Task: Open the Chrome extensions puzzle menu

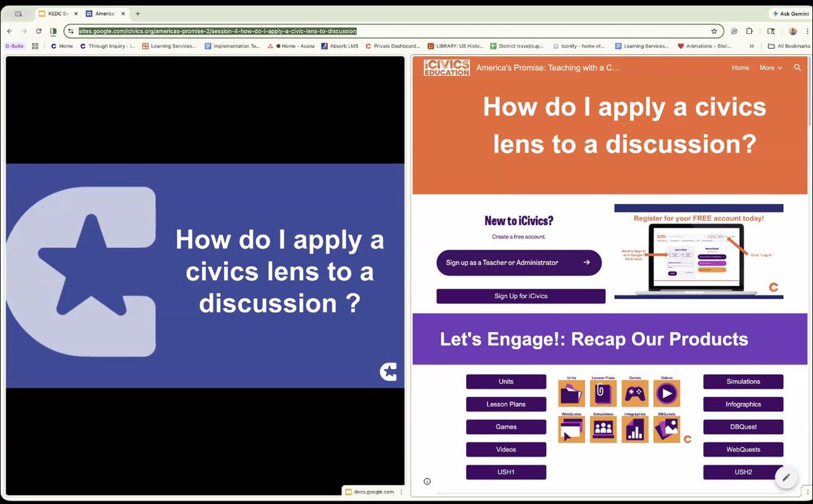Action: pyautogui.click(x=749, y=31)
